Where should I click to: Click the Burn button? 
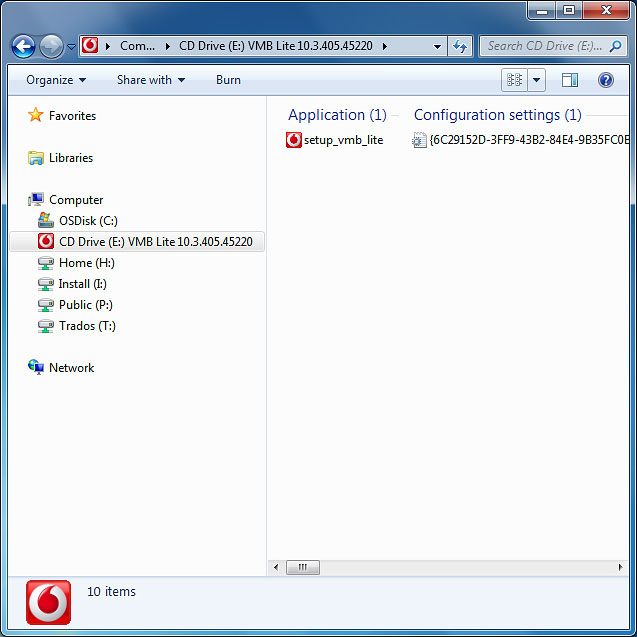(228, 80)
